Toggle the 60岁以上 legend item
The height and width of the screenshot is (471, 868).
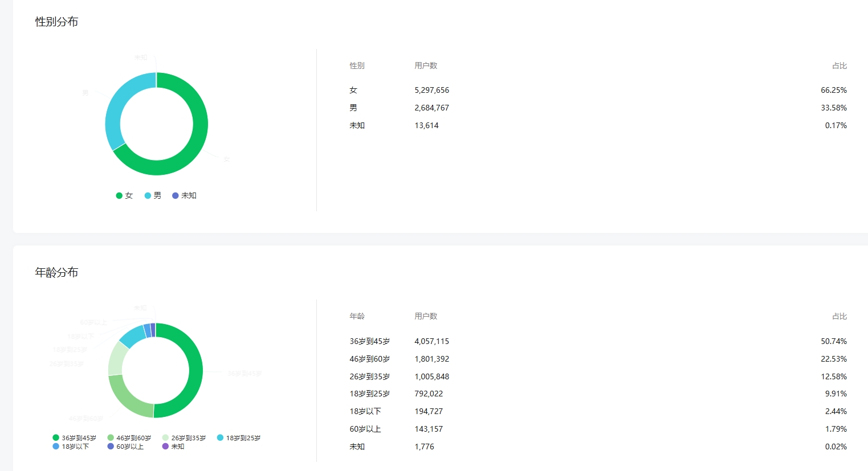[126, 447]
